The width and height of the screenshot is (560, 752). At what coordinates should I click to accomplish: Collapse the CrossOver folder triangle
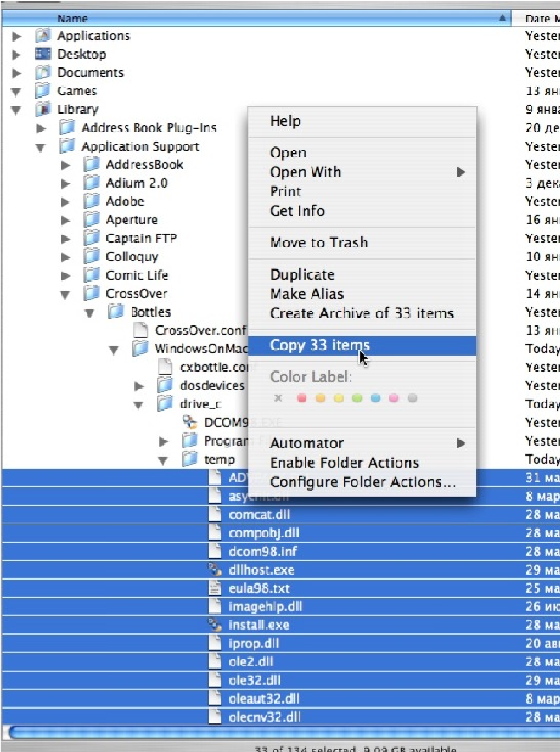[66, 294]
